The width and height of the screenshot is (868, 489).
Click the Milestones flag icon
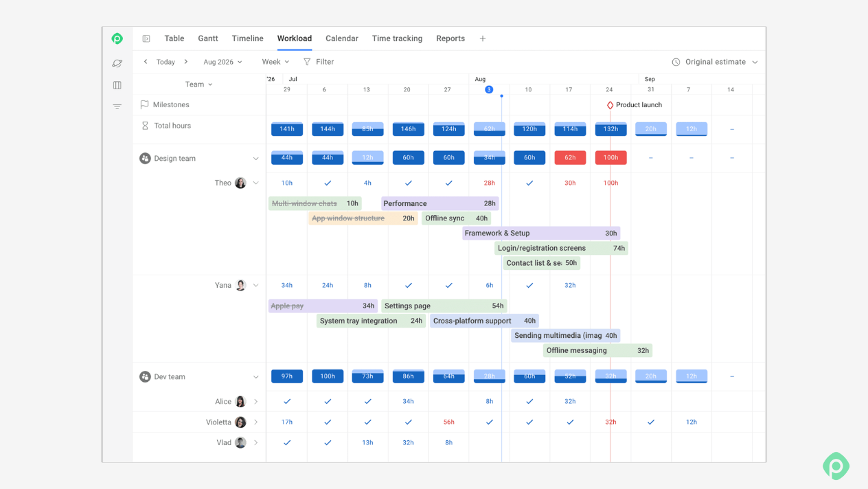(144, 104)
